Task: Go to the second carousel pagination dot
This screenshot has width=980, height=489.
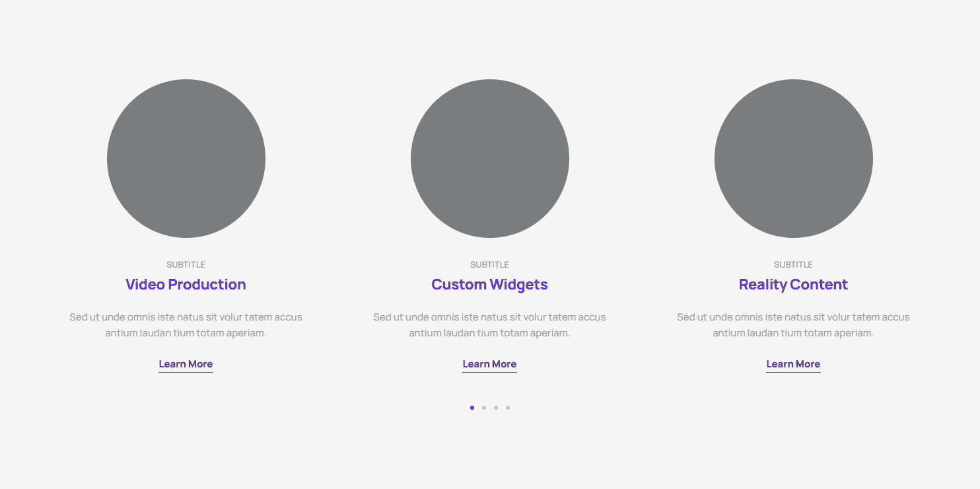Action: point(484,408)
